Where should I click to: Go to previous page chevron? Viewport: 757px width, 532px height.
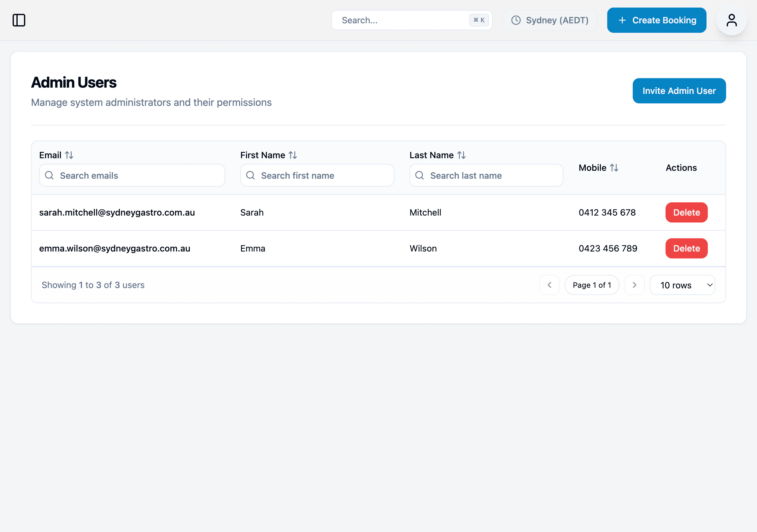tap(549, 285)
